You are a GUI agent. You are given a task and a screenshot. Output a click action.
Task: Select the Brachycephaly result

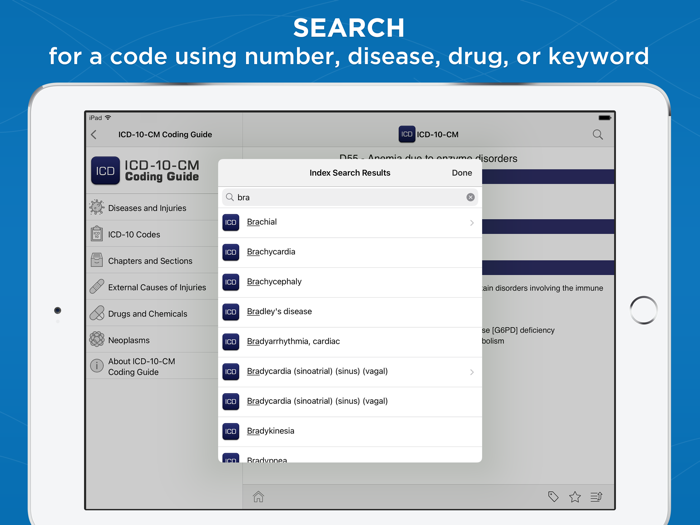pos(350,282)
